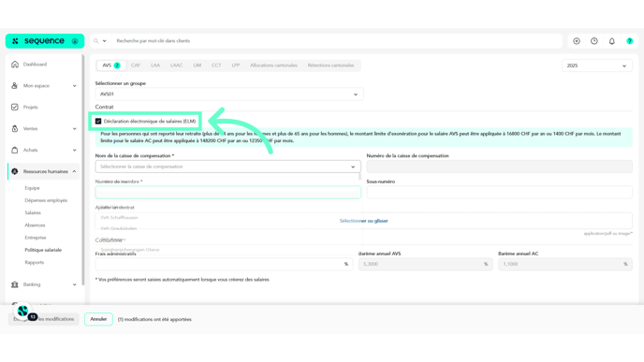Image resolution: width=644 pixels, height=362 pixels.
Task: Click the Numéro de membre field
Action: pos(228,192)
